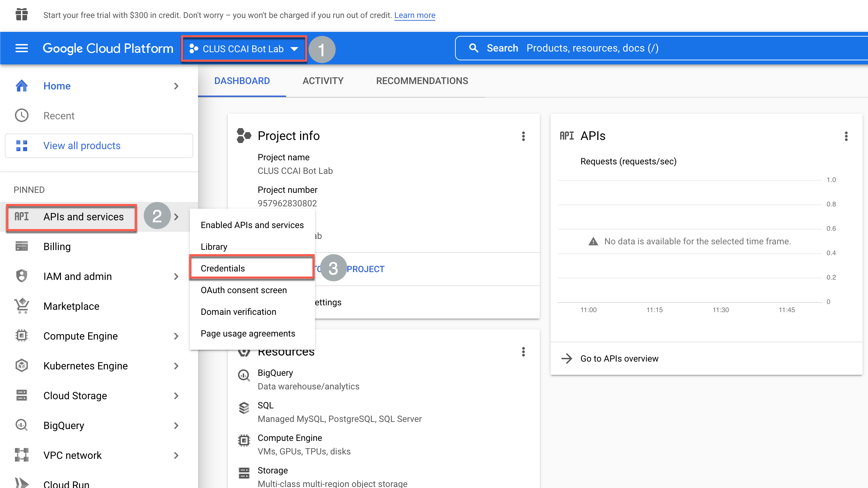Click View all products button
The height and width of the screenshot is (488, 868).
click(x=99, y=146)
